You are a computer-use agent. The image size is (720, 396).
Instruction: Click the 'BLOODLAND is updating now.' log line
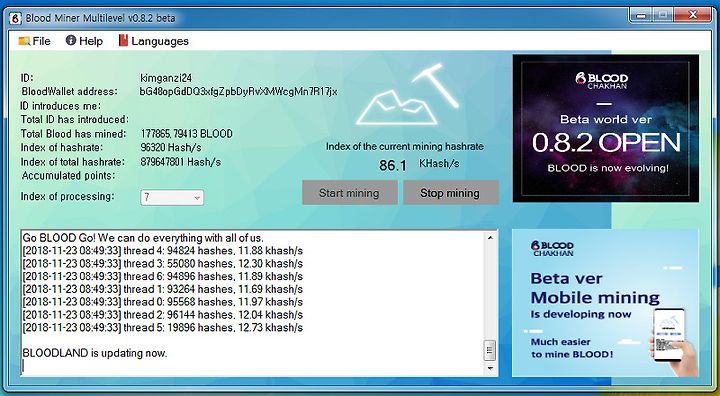point(95,353)
